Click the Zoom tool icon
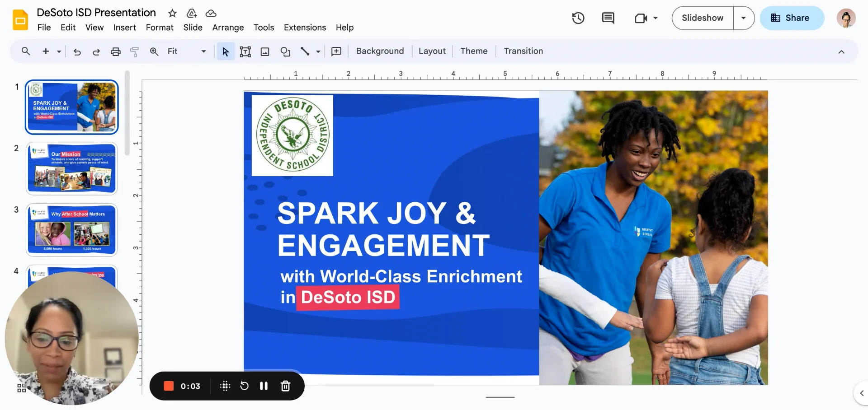Screen dimensions: 868x410 [x=154, y=51]
